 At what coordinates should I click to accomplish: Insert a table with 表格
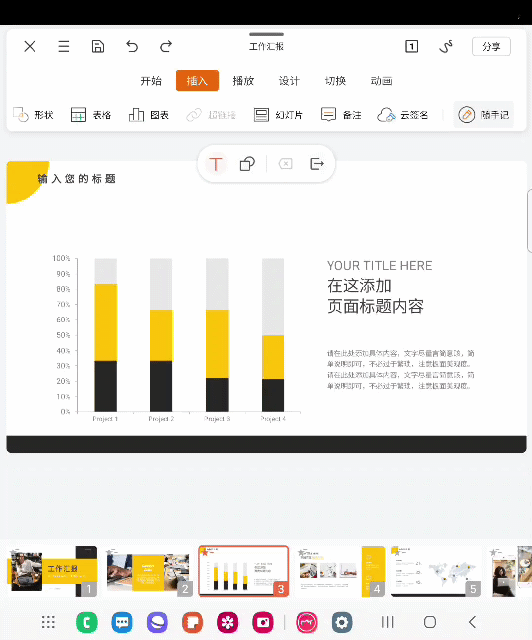[x=91, y=115]
